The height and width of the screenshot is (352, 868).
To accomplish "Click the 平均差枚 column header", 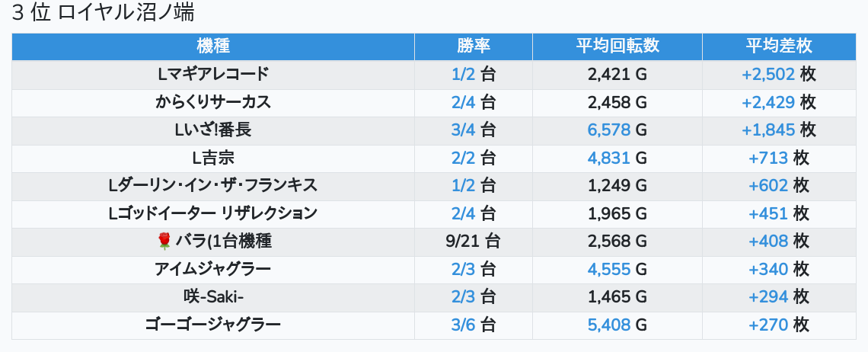I will click(x=778, y=46).
